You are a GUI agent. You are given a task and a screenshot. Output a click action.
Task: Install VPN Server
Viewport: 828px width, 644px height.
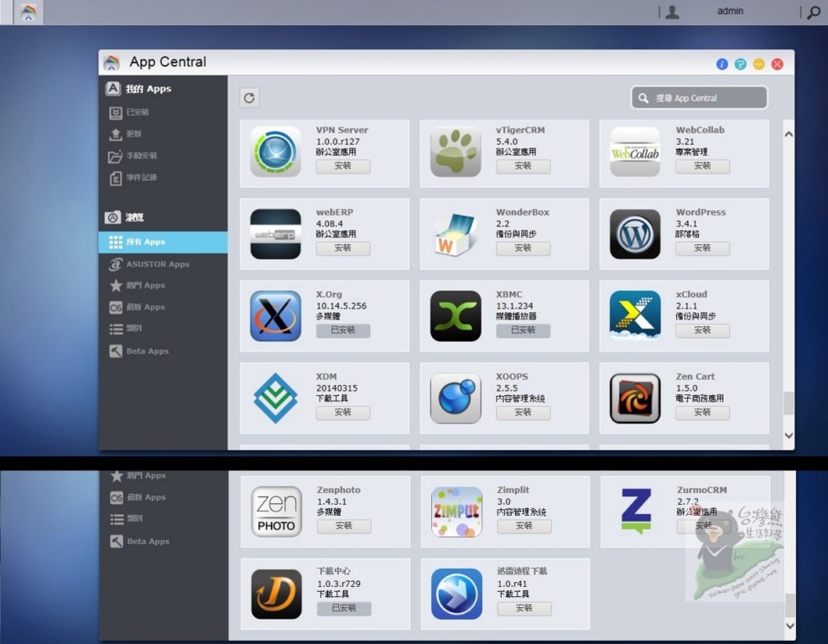point(343,166)
